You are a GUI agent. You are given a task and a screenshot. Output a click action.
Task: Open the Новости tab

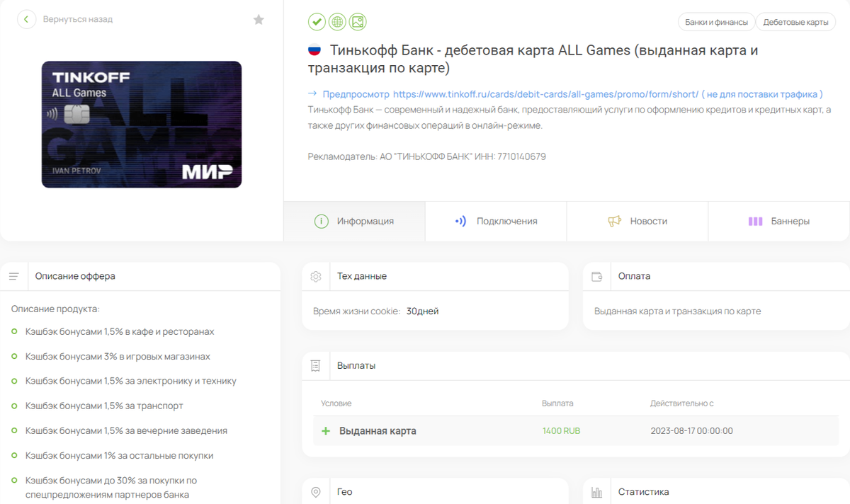click(x=637, y=221)
